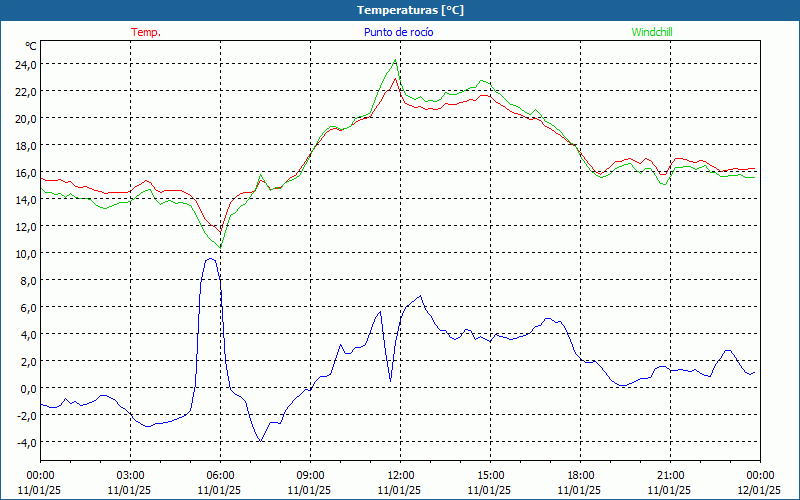Click the 0,0 y-axis value
800x500 pixels.
(28, 389)
